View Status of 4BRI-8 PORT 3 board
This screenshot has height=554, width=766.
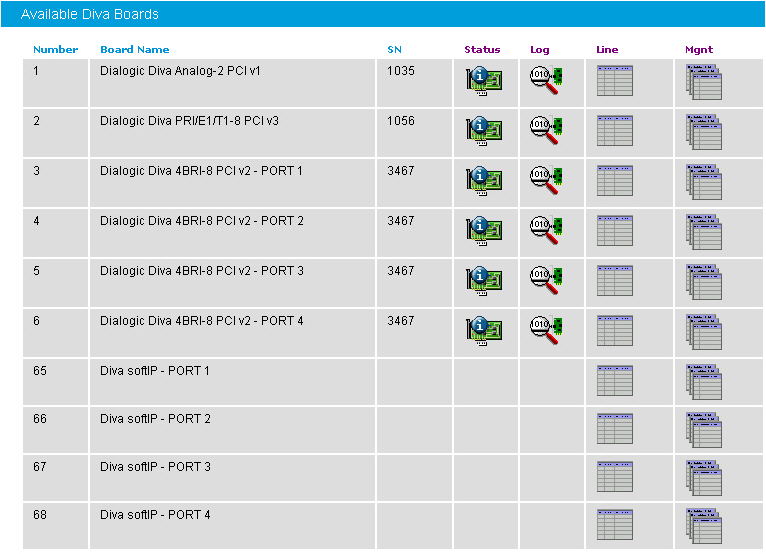[x=484, y=281]
